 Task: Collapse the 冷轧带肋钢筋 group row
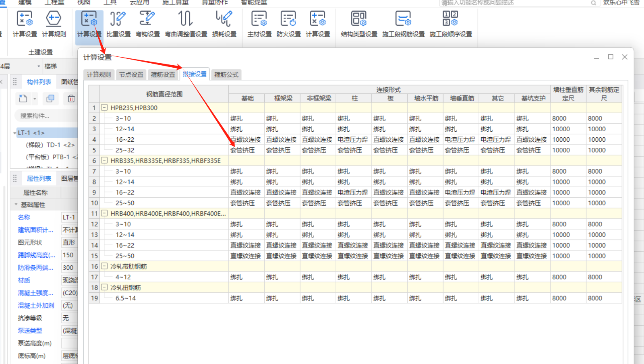point(104,266)
